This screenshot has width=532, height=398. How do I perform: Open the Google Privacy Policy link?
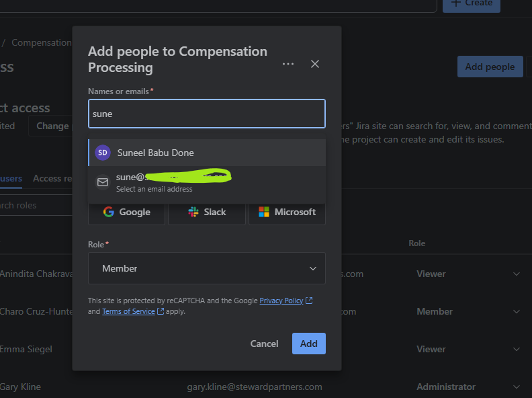click(x=281, y=301)
